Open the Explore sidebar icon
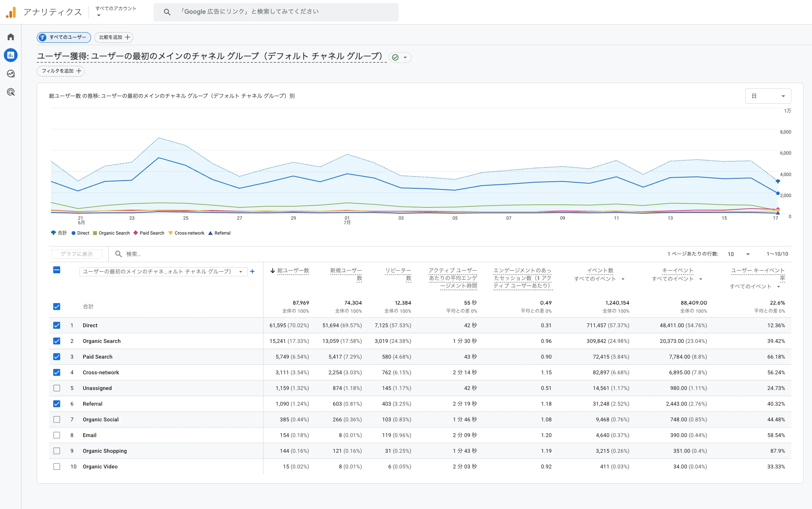Viewport: 812px width, 509px height. 11,73
